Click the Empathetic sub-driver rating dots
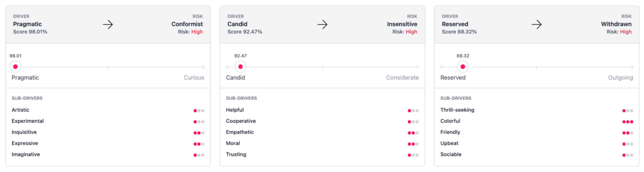Viewport: 644px width, 172px height. pos(413,133)
